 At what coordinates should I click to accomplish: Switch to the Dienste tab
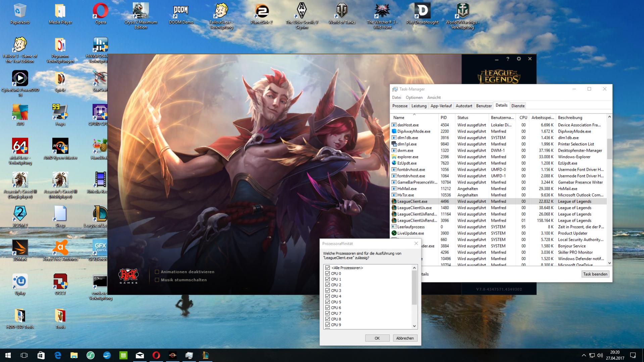click(518, 106)
